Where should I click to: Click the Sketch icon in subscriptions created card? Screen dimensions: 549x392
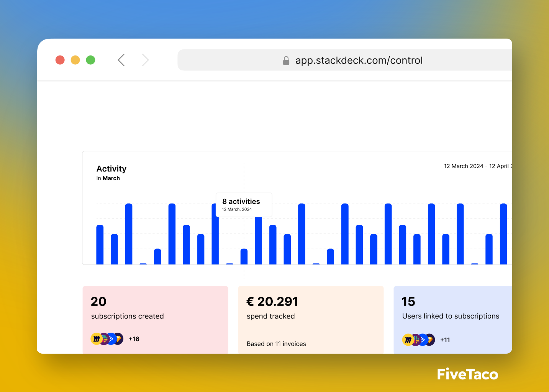click(x=118, y=339)
